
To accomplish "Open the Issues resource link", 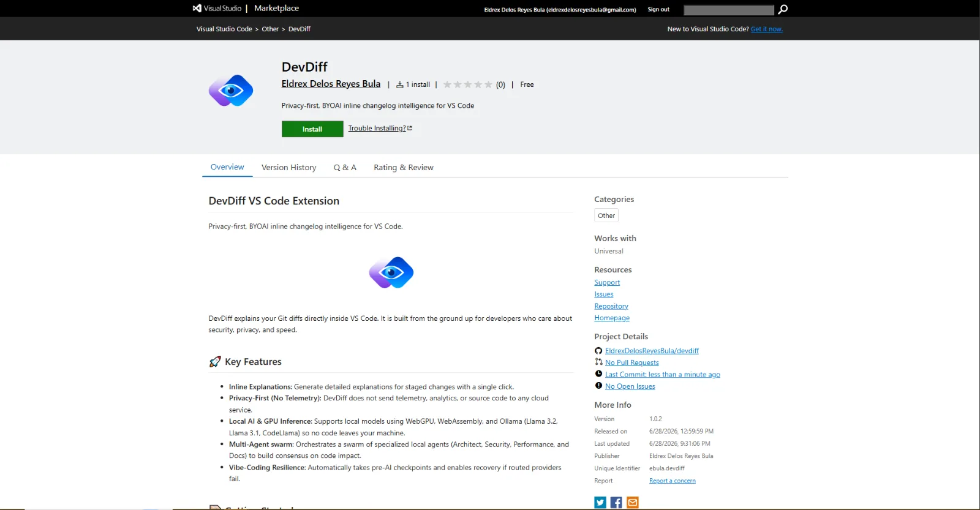I will pyautogui.click(x=603, y=294).
